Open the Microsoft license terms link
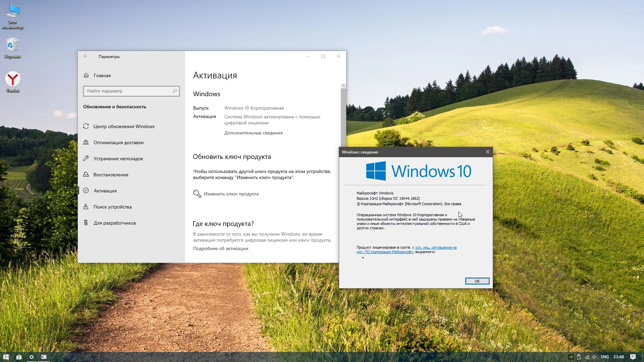 (x=436, y=247)
